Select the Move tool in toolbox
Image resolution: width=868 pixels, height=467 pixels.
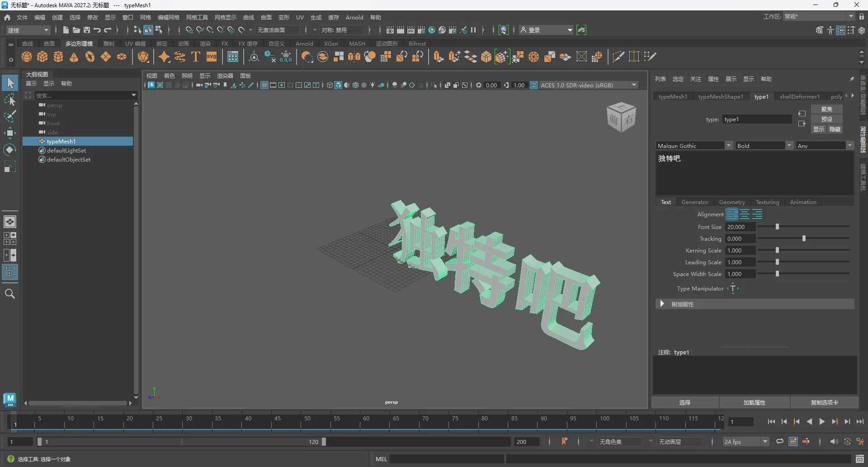click(x=9, y=133)
